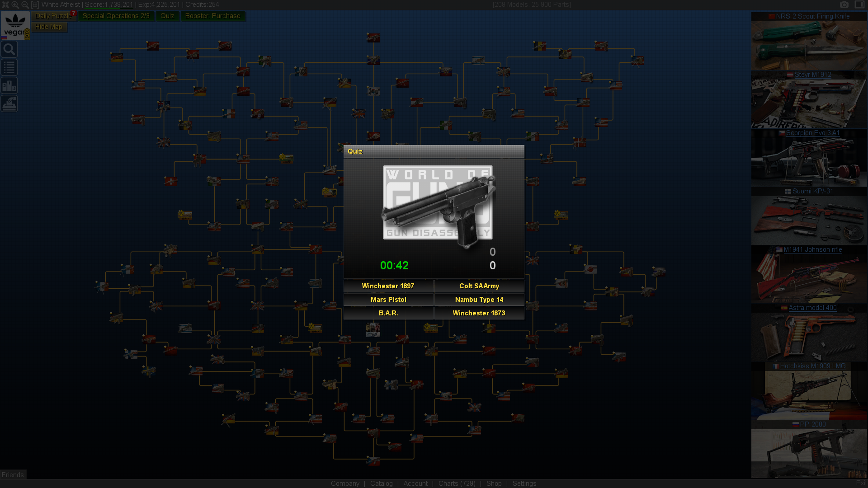Open the leaderboard podium icon
Viewport: 868px width, 488px height.
[9, 85]
